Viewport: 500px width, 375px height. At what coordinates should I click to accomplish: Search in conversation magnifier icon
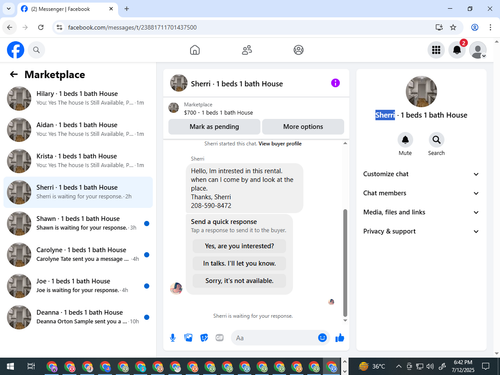click(436, 140)
